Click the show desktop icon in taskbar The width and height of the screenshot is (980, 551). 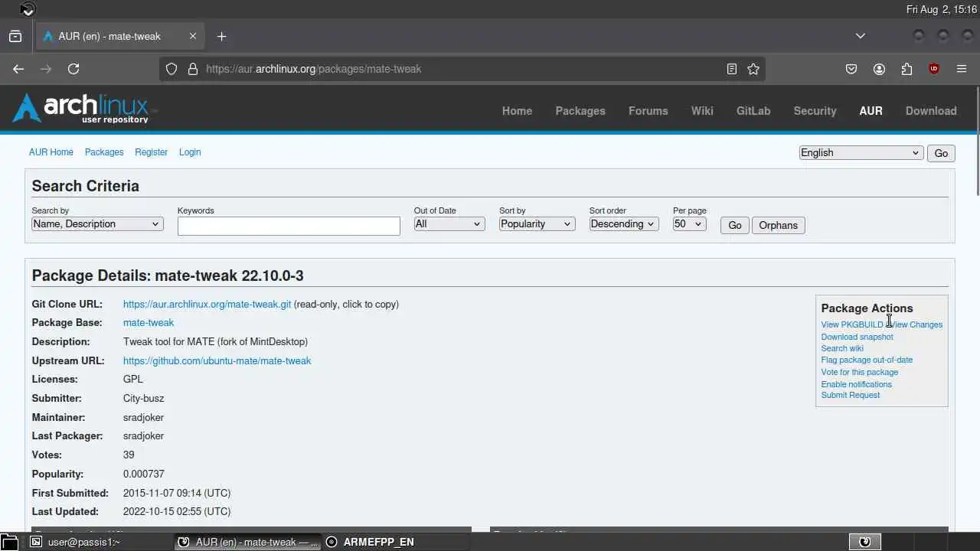pyautogui.click(x=9, y=542)
